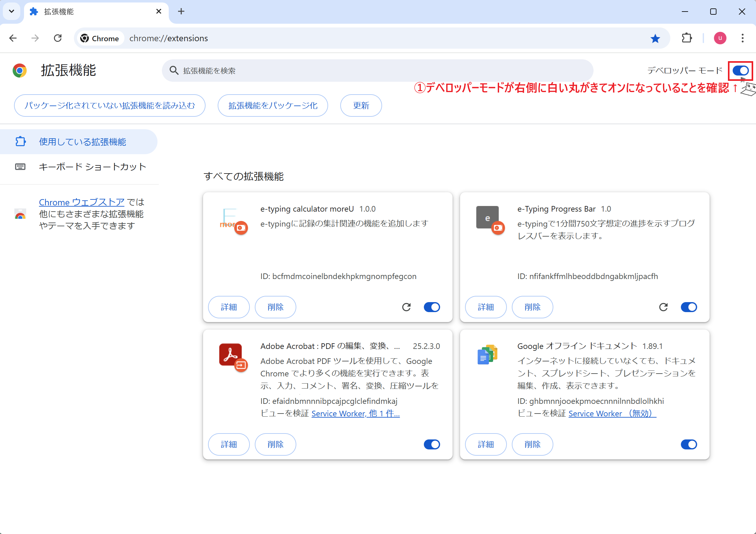Open 詳細 for Google オフライン ドキュメント
Image resolution: width=756 pixels, height=534 pixels.
[486, 444]
